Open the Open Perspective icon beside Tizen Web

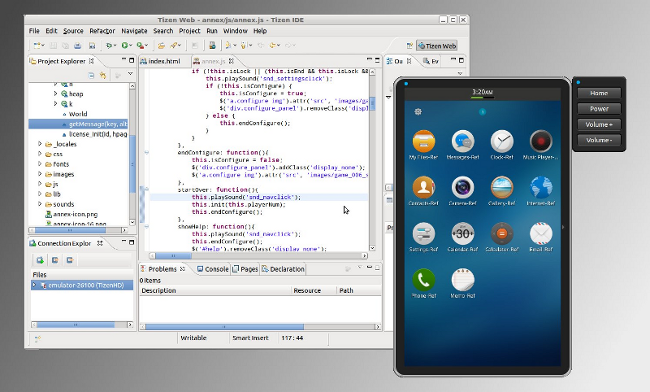410,46
